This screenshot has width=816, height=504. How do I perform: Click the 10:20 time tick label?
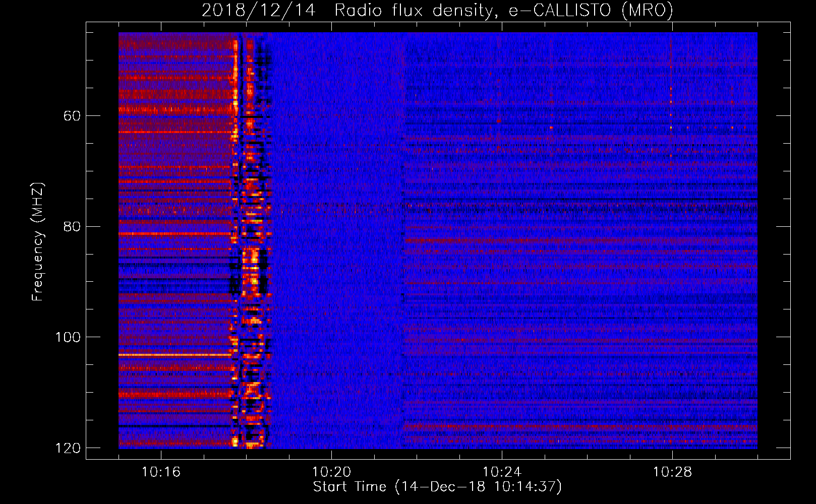click(x=331, y=472)
